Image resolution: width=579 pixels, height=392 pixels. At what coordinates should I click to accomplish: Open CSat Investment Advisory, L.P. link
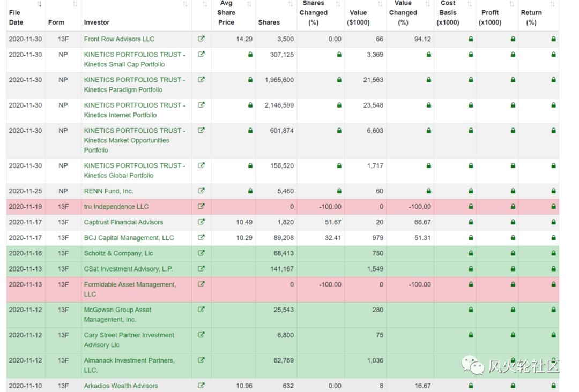point(128,269)
